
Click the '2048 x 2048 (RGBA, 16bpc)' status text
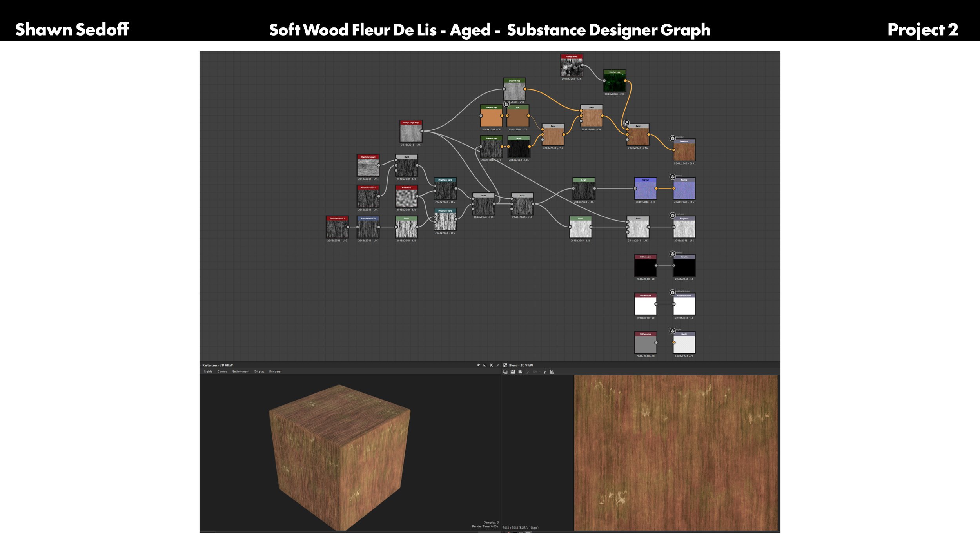click(521, 528)
